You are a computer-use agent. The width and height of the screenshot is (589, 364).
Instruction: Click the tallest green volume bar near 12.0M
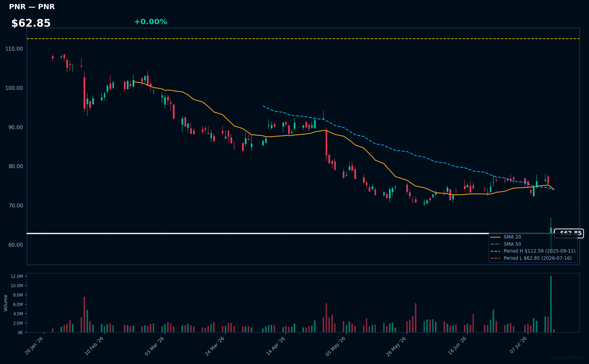[x=551, y=304]
